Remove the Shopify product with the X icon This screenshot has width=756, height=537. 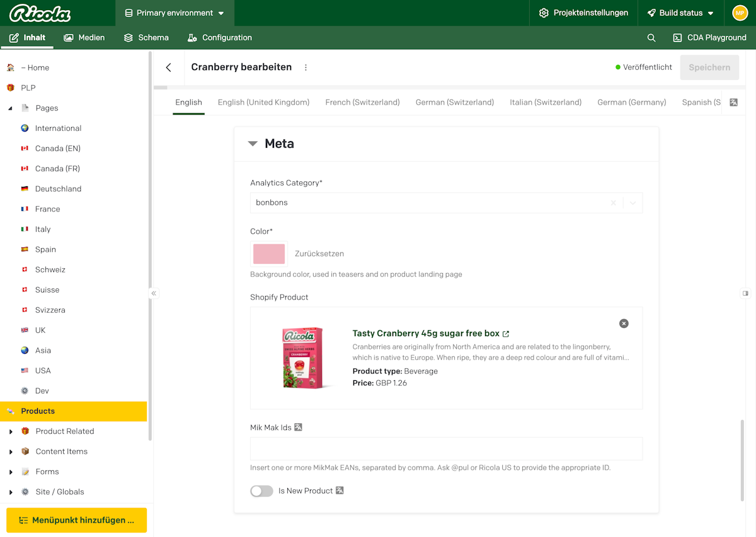tap(624, 324)
